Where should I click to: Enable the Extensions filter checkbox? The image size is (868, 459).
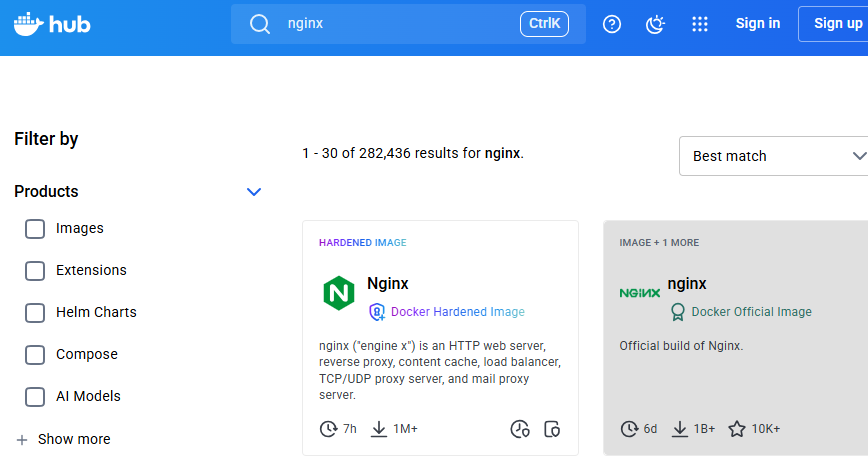pos(35,271)
